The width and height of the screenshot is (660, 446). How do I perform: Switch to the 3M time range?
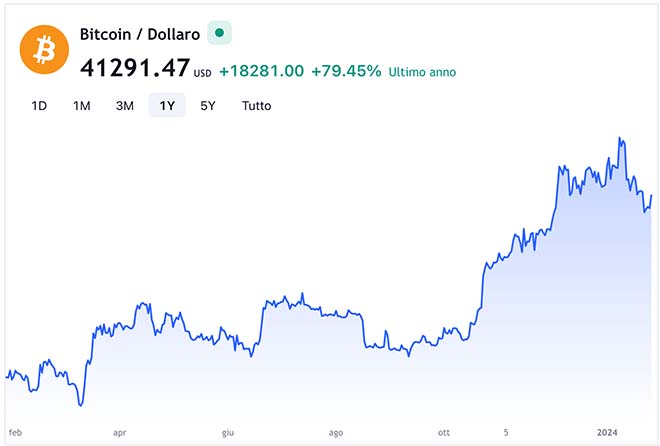(125, 105)
